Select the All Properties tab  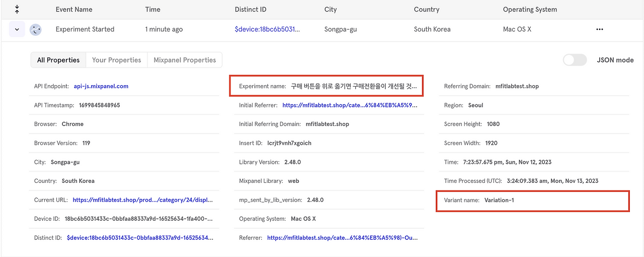click(x=58, y=60)
